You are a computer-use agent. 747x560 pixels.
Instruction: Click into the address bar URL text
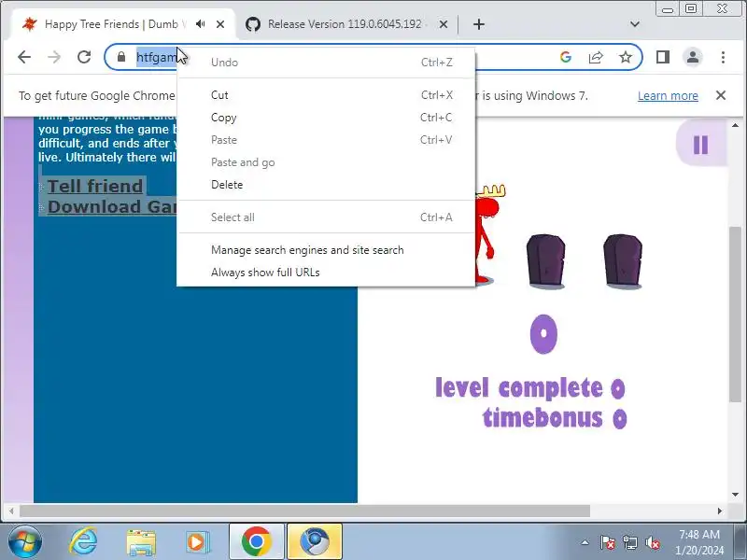[156, 57]
